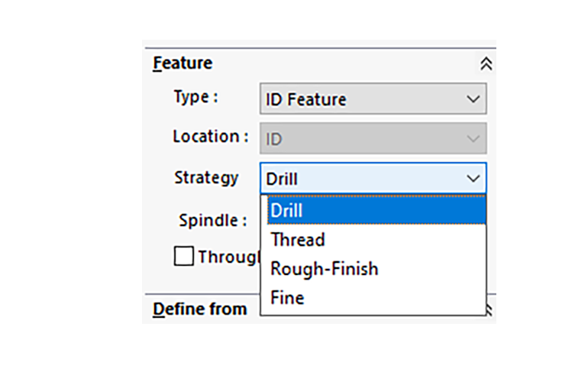The width and height of the screenshot is (588, 382).
Task: Click the Feature section header title
Action: (183, 63)
